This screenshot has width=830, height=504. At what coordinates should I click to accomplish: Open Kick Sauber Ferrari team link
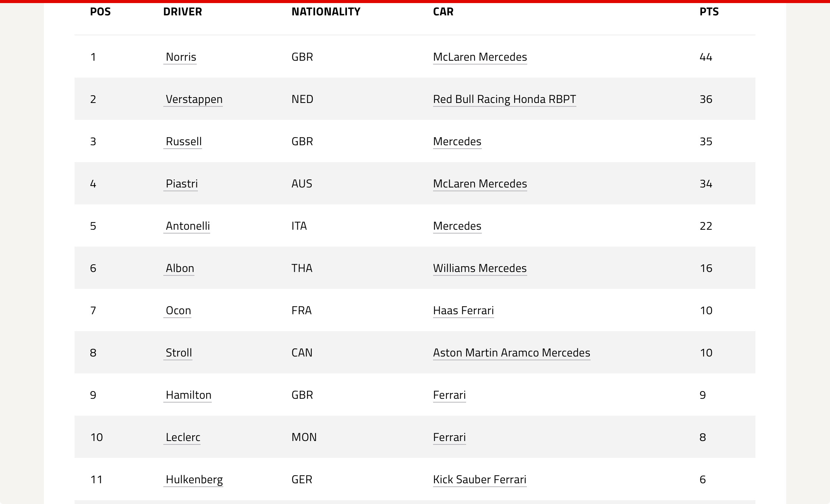click(x=480, y=479)
